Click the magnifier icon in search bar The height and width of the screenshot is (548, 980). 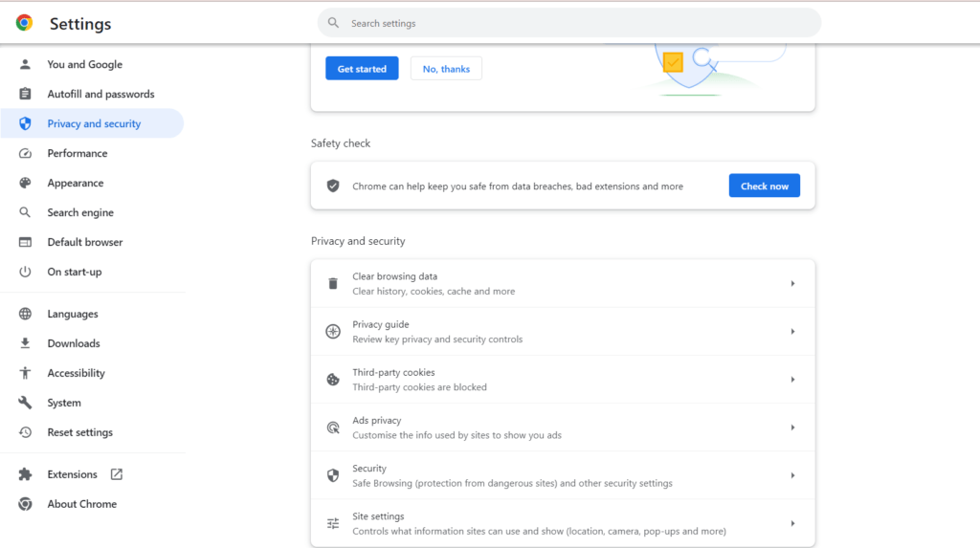click(x=334, y=23)
